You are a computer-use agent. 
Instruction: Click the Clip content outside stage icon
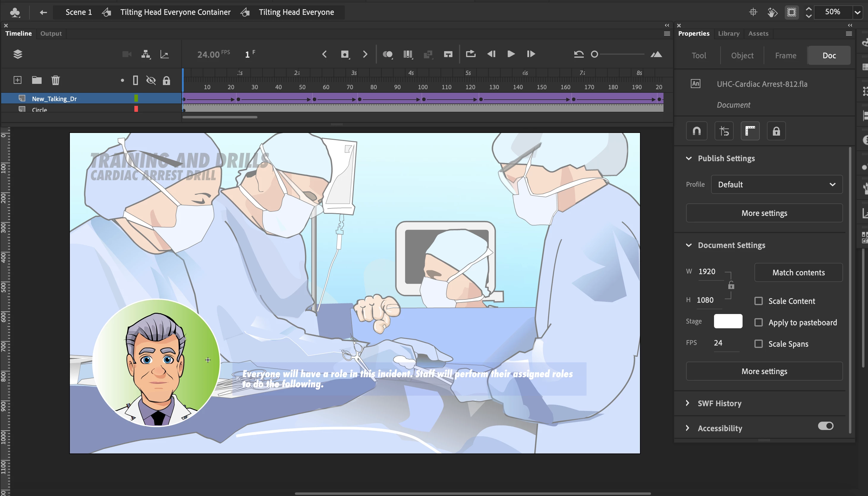point(792,12)
